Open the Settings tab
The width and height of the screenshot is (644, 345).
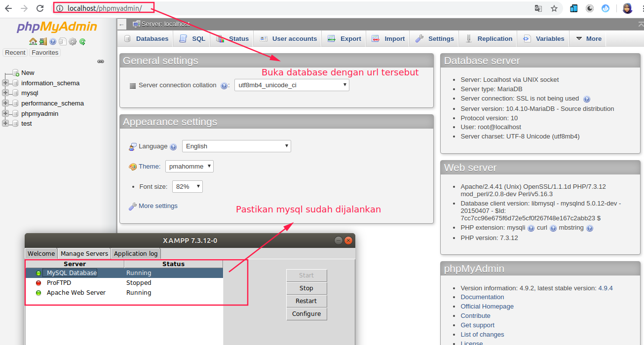click(x=435, y=38)
